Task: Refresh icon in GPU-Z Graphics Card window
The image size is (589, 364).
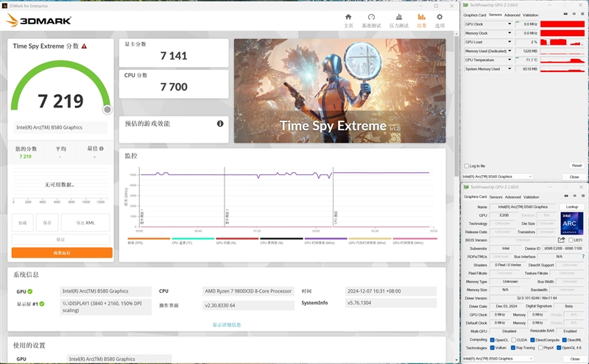Action: (574, 196)
